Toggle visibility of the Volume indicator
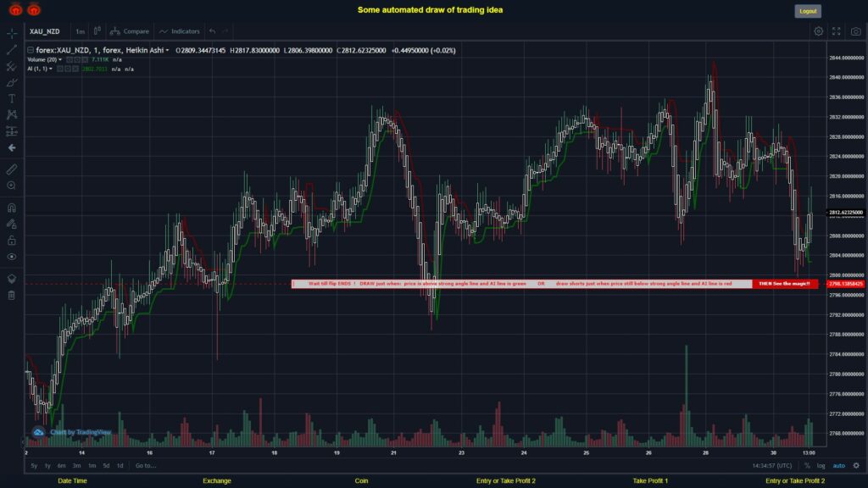The height and width of the screenshot is (488, 868). pos(70,60)
